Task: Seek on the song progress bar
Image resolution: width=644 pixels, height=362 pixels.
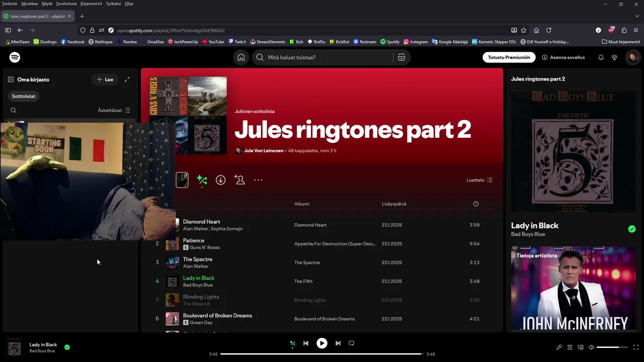Action: [x=322, y=354]
